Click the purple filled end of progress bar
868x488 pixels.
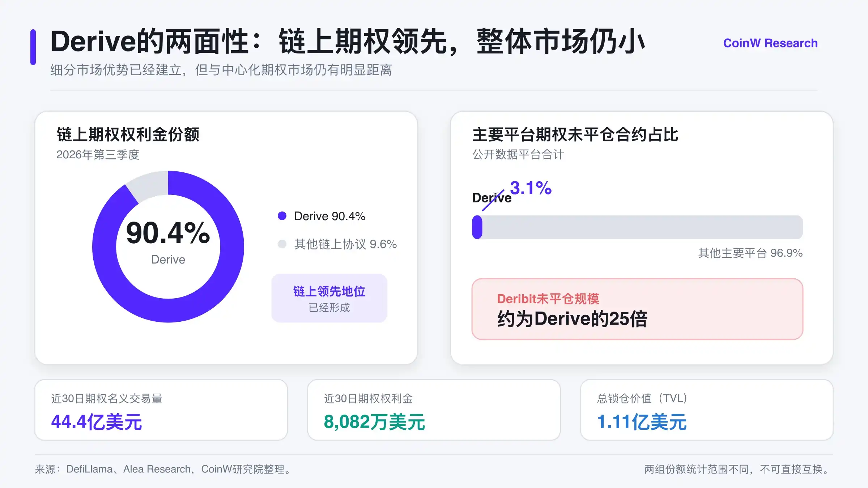[477, 227]
